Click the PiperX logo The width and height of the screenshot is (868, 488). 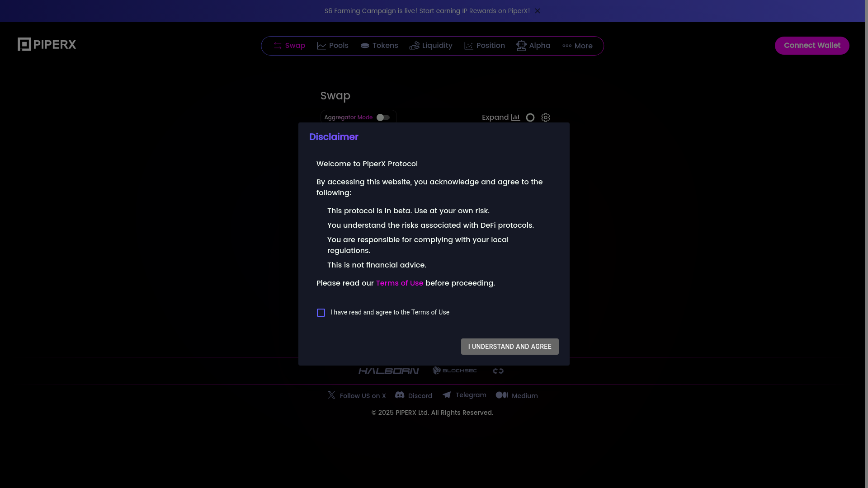(x=47, y=44)
